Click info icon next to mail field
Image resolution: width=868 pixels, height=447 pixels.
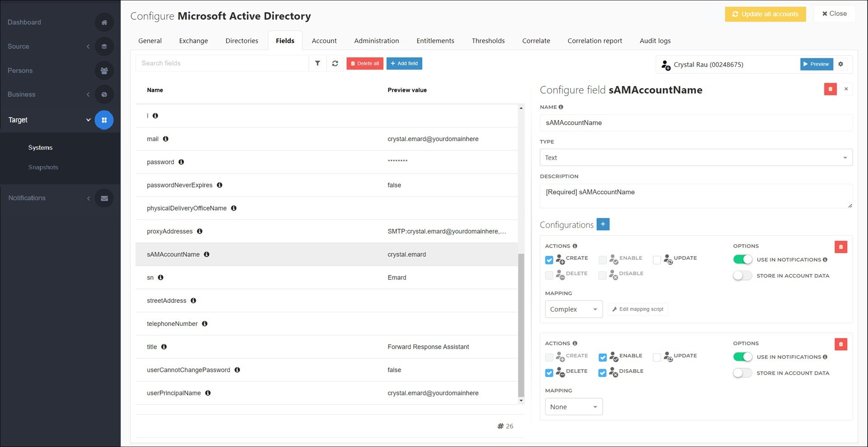pos(165,139)
